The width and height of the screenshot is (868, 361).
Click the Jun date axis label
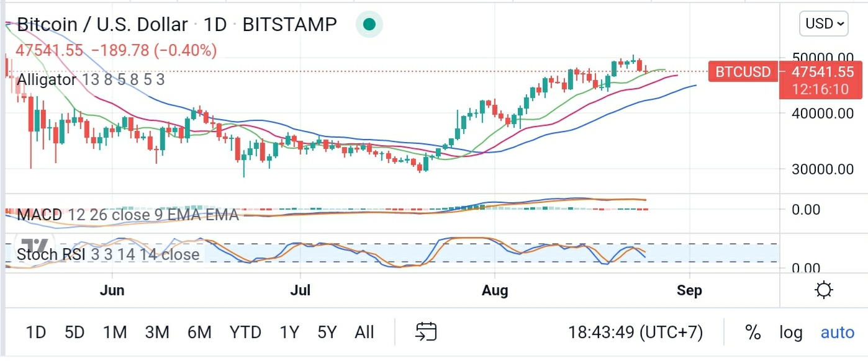112,290
